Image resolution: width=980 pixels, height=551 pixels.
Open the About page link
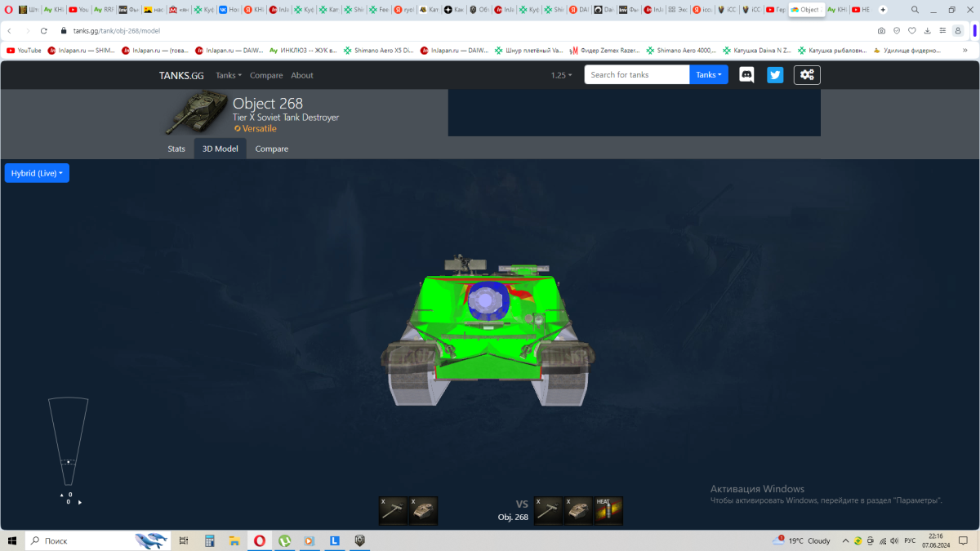click(x=302, y=75)
